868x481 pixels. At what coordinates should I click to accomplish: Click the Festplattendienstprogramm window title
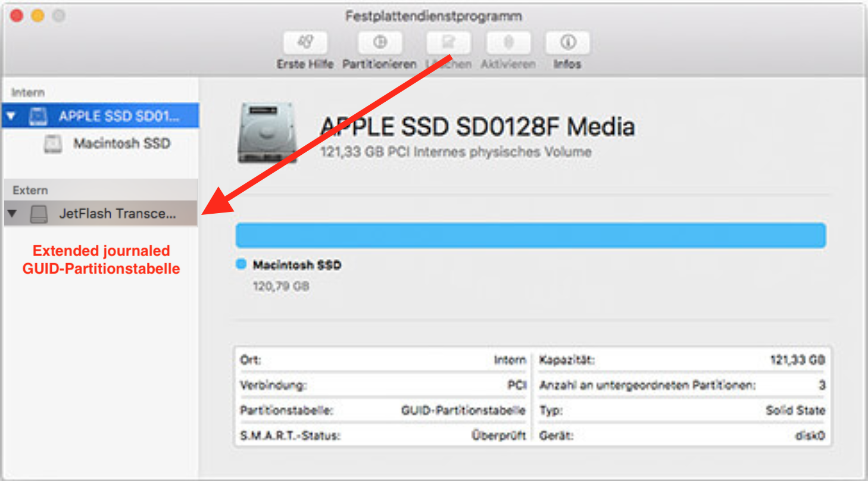coord(434,16)
